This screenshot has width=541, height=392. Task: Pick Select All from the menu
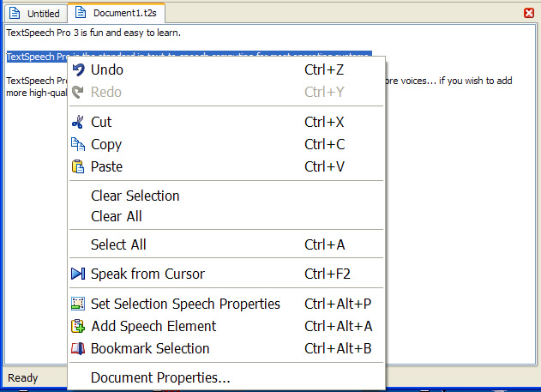(118, 244)
